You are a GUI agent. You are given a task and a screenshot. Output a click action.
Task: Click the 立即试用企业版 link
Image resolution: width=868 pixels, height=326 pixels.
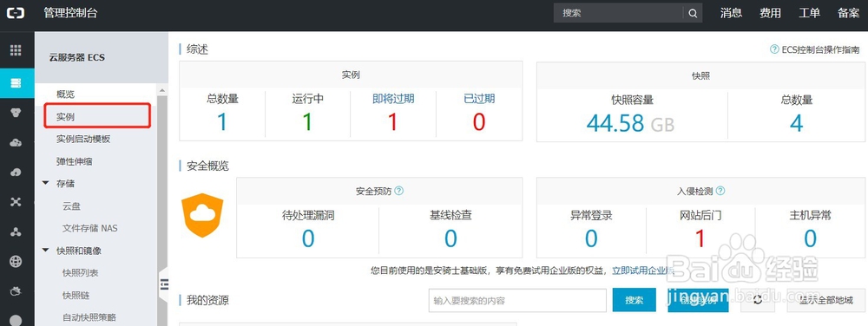coord(642,271)
